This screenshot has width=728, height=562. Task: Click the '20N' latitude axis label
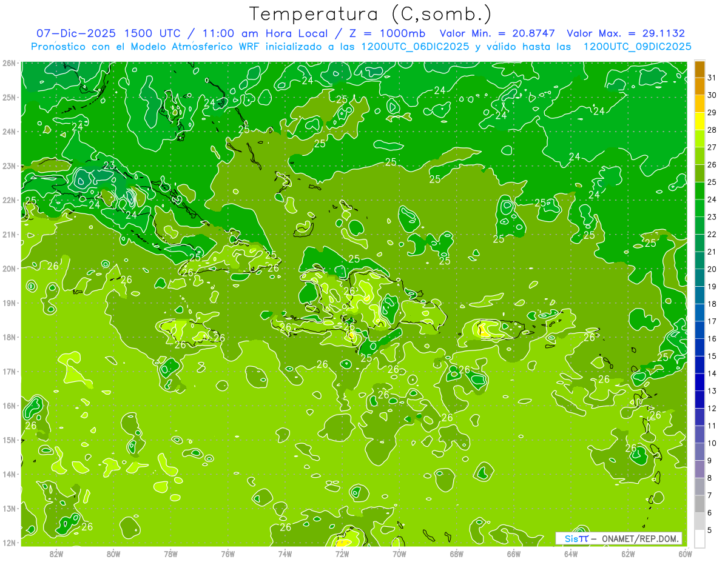pos(8,269)
